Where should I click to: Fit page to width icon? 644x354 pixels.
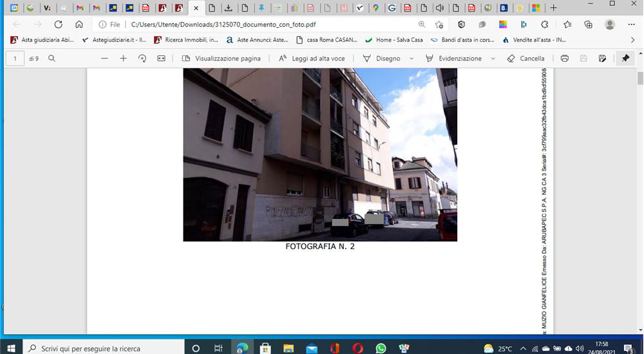pyautogui.click(x=162, y=59)
